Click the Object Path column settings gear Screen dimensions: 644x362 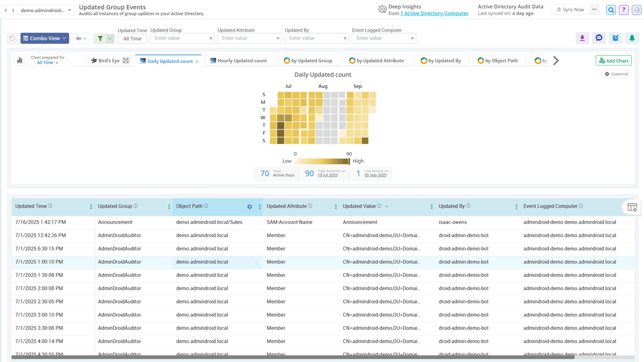[x=250, y=206]
